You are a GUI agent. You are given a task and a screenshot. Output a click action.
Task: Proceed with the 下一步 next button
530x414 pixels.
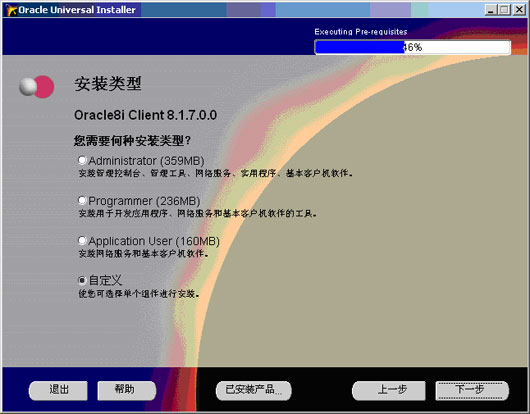472,391
